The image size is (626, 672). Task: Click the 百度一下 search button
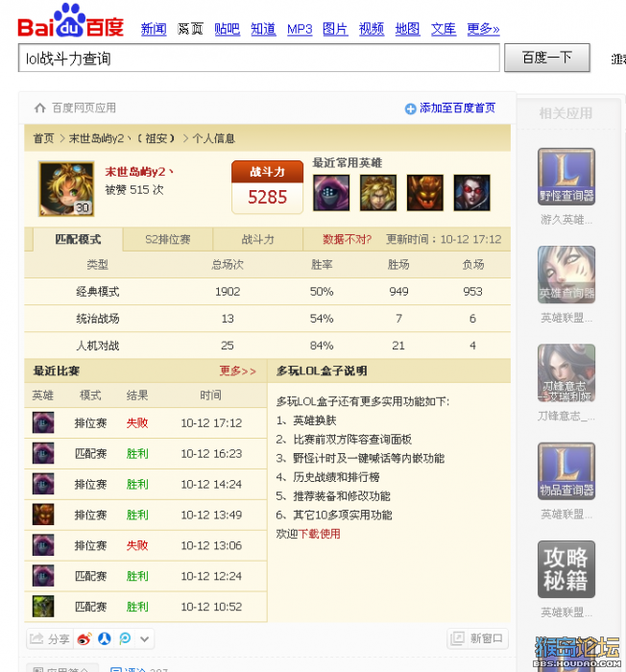pos(547,58)
